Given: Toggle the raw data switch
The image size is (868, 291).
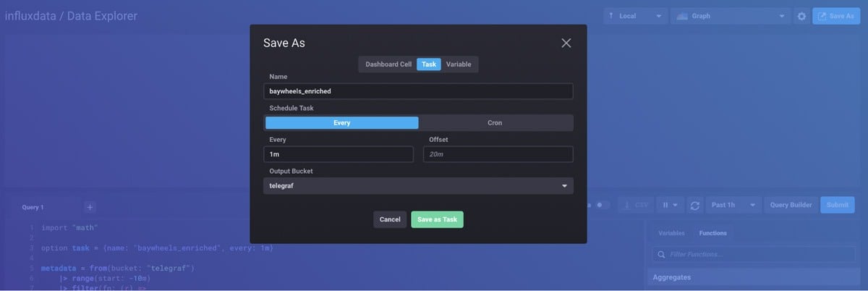Looking at the screenshot, I should (x=602, y=206).
